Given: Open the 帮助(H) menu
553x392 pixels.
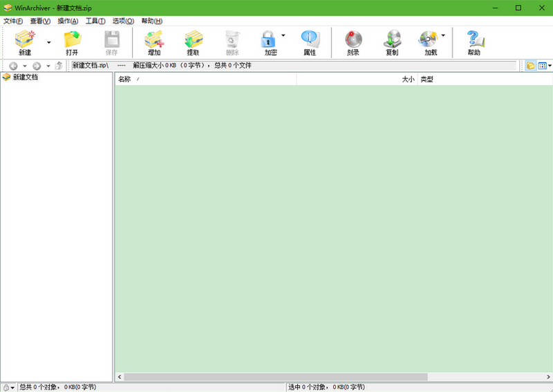Looking at the screenshot, I should click(x=151, y=21).
